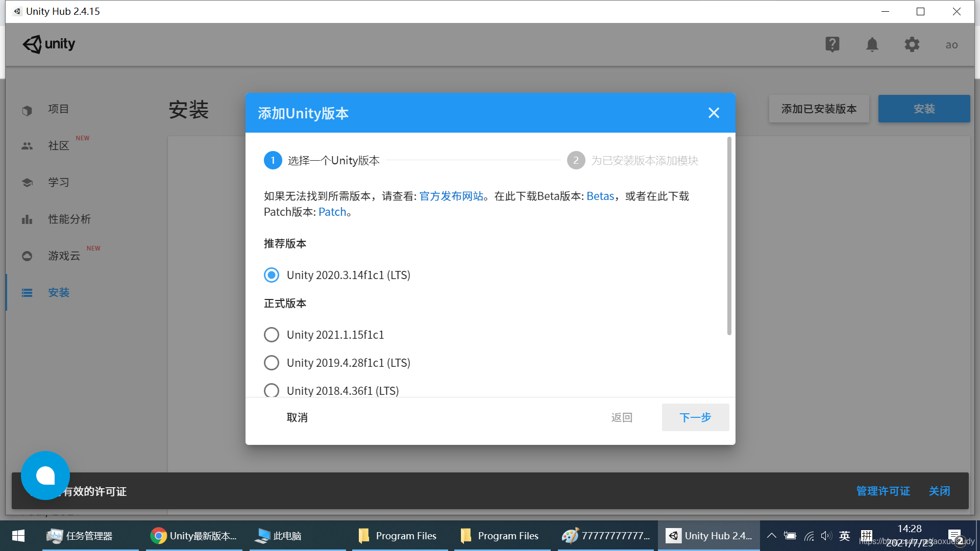The image size is (980, 551).
Task: Click 添加已安装版本 button
Action: pyautogui.click(x=819, y=109)
